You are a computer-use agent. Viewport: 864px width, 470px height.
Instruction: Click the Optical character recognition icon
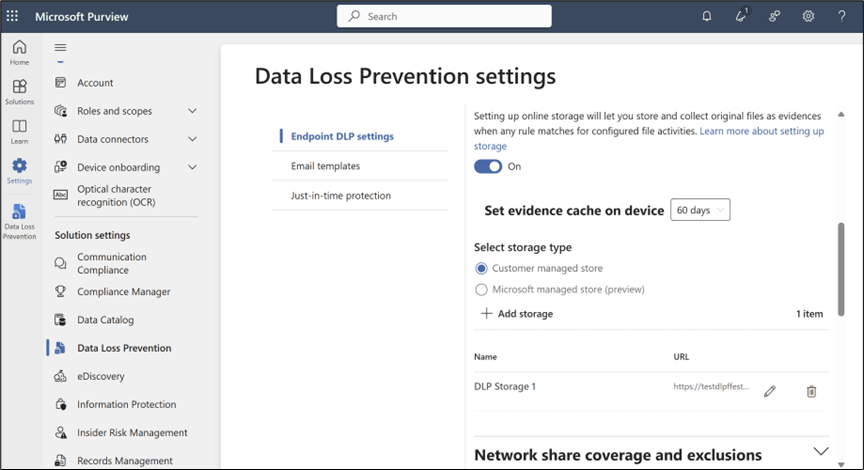click(61, 195)
